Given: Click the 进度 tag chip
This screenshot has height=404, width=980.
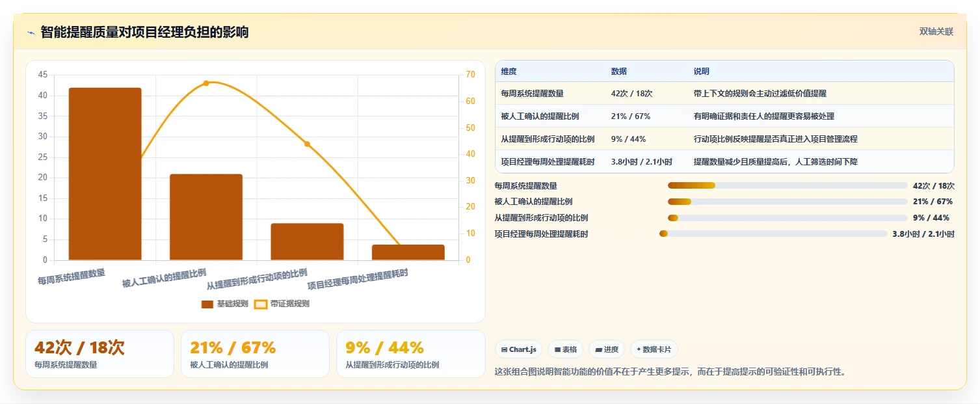Looking at the screenshot, I should (607, 349).
